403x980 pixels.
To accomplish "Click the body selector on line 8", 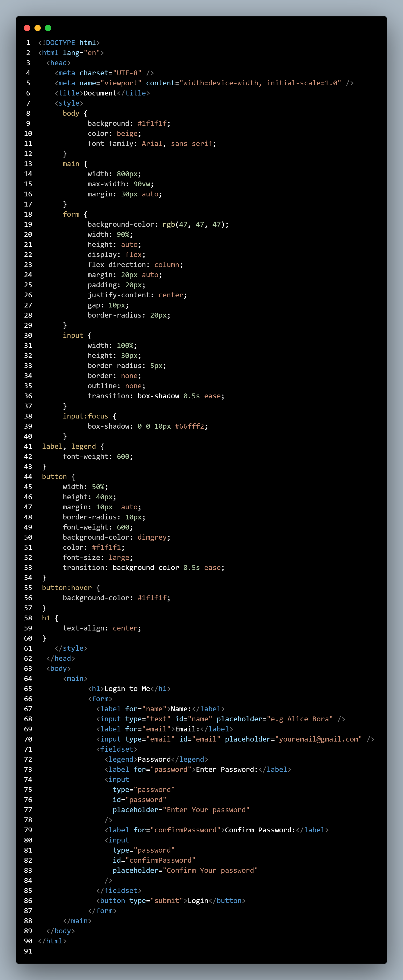I will (71, 113).
